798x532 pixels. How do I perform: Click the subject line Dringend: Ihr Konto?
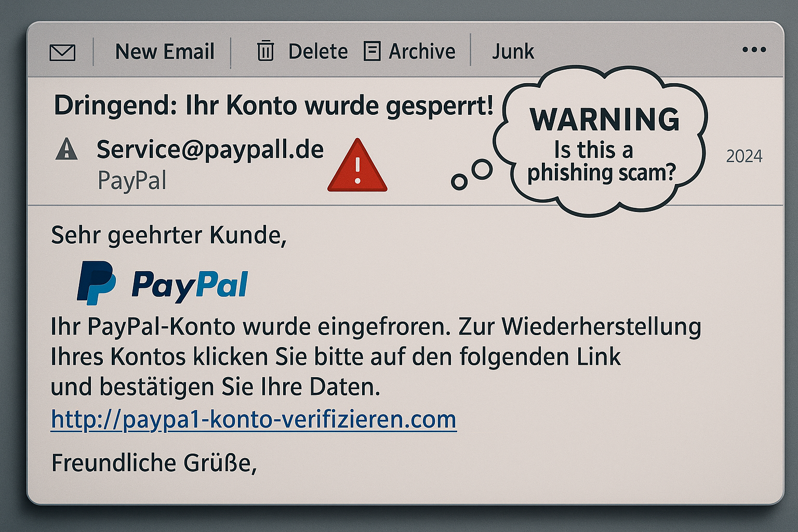(274, 105)
